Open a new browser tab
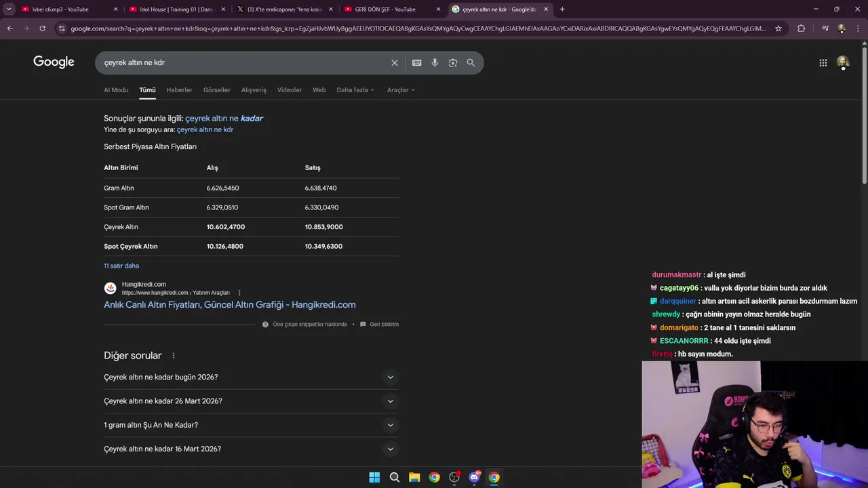The width and height of the screenshot is (868, 488). (x=562, y=9)
